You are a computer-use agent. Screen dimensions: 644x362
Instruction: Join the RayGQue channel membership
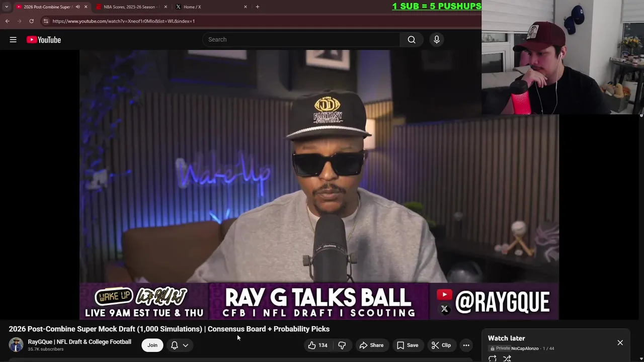pos(152,345)
